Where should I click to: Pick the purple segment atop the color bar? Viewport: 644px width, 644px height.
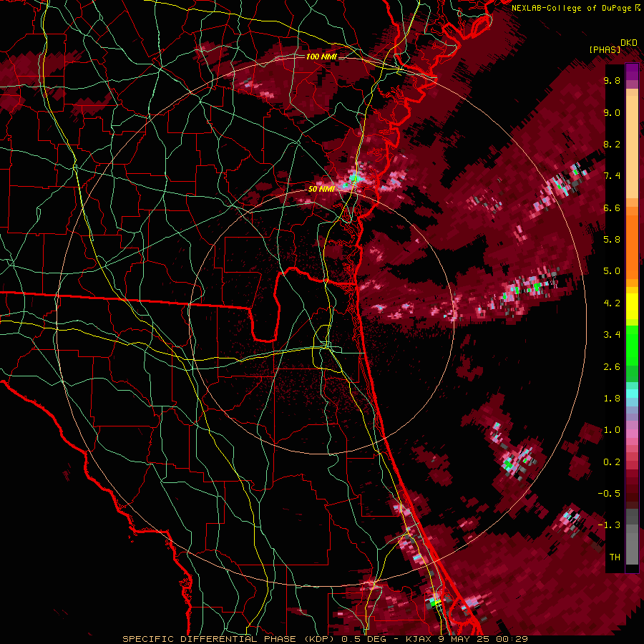[x=632, y=72]
